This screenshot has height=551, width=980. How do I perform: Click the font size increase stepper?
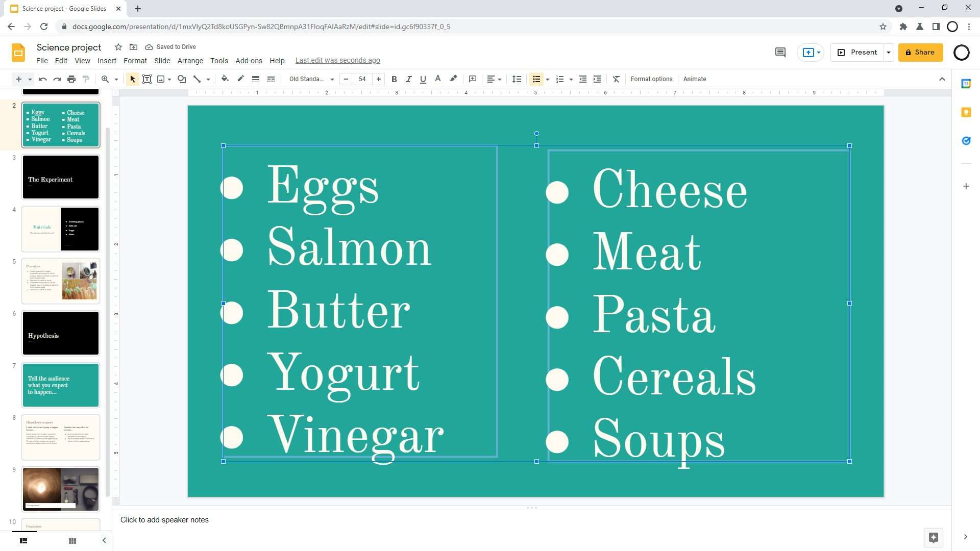point(379,79)
